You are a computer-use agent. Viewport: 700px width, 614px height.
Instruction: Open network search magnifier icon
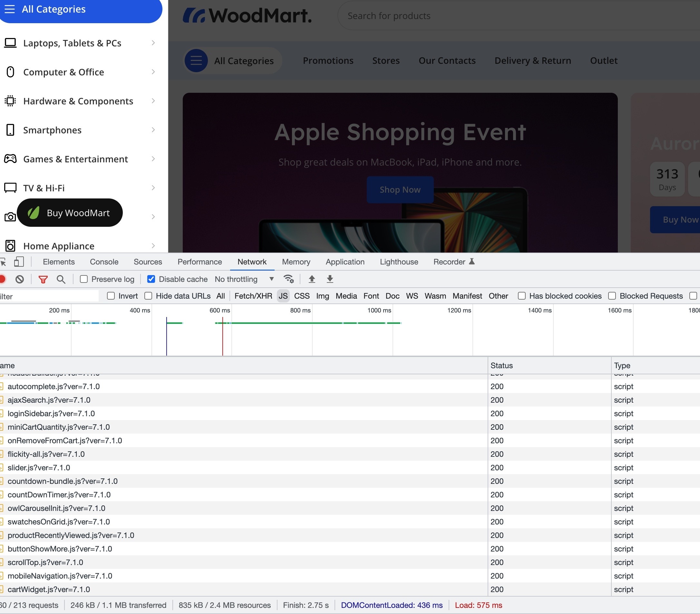point(61,279)
